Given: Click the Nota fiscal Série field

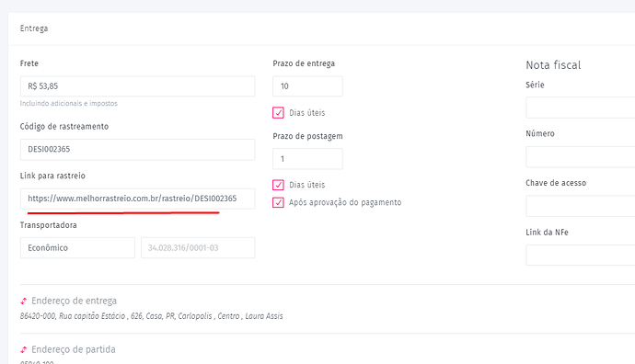Looking at the screenshot, I should pos(581,108).
